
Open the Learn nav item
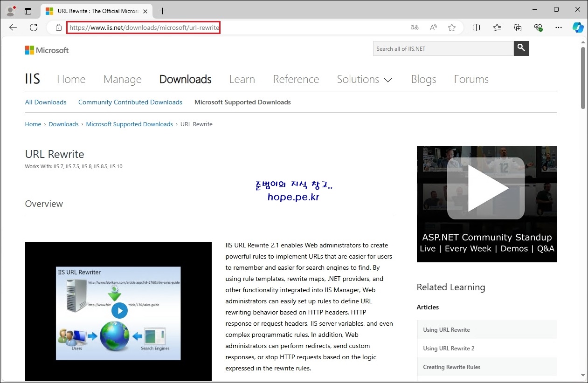click(x=242, y=79)
